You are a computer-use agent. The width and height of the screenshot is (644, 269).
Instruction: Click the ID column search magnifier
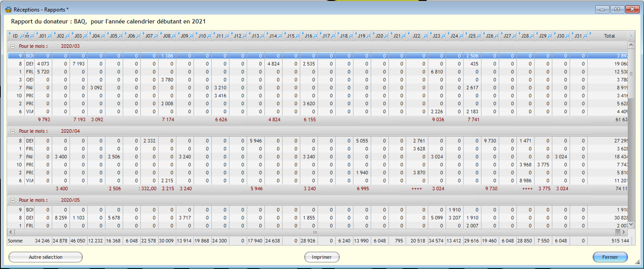click(22, 36)
